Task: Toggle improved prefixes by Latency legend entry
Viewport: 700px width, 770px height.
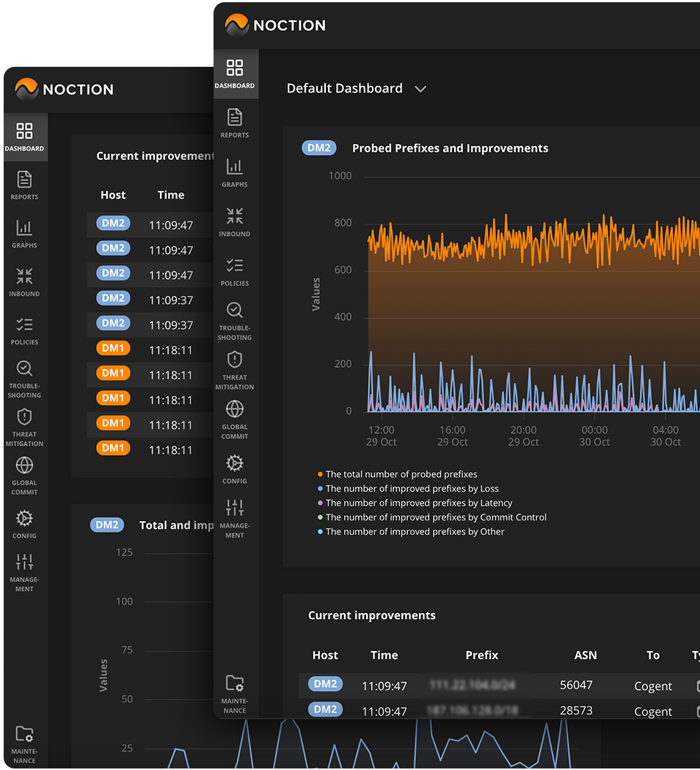Action: click(418, 503)
